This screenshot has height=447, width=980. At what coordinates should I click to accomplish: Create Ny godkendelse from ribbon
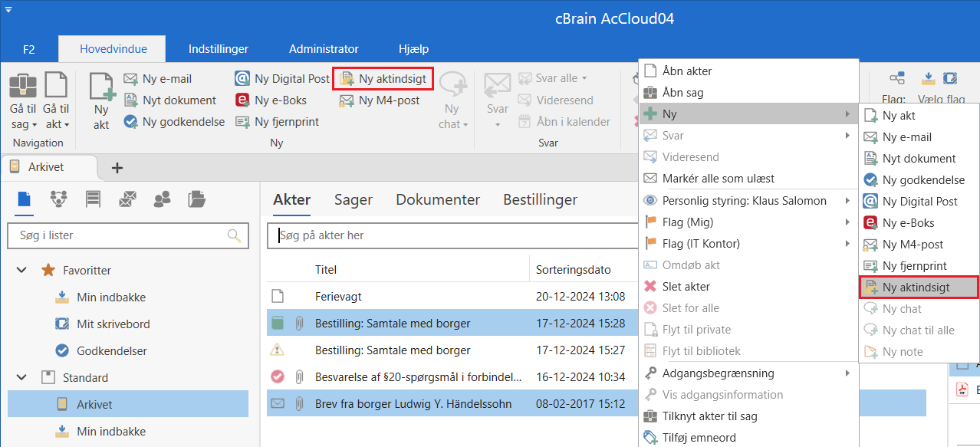174,122
